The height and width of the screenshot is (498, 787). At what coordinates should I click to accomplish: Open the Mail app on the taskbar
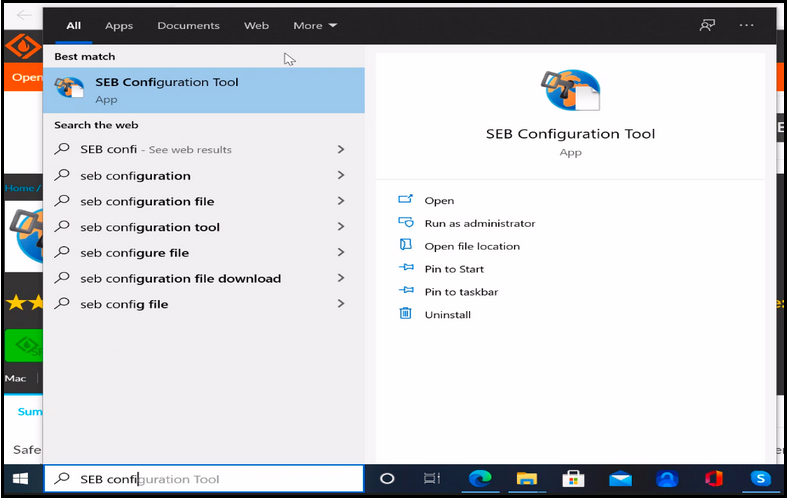620,479
